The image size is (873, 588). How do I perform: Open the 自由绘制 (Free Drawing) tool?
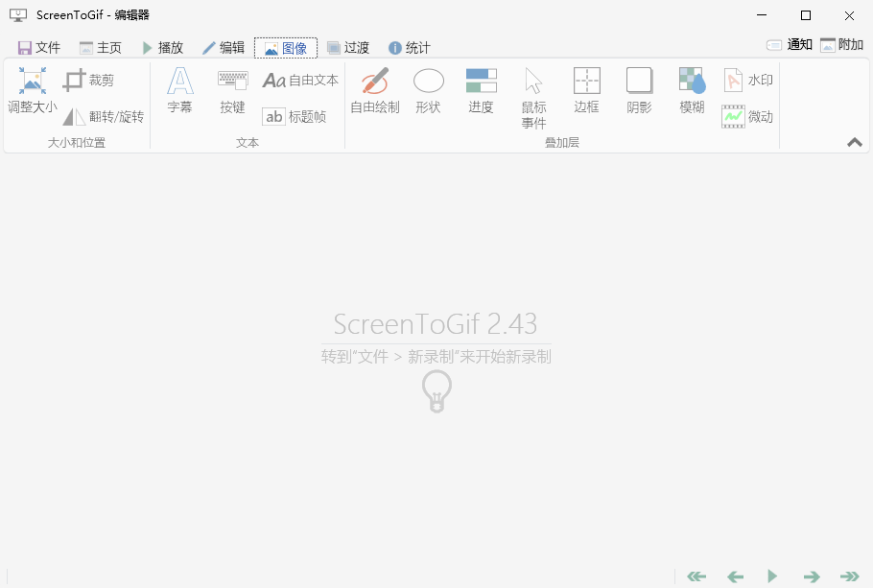372,93
